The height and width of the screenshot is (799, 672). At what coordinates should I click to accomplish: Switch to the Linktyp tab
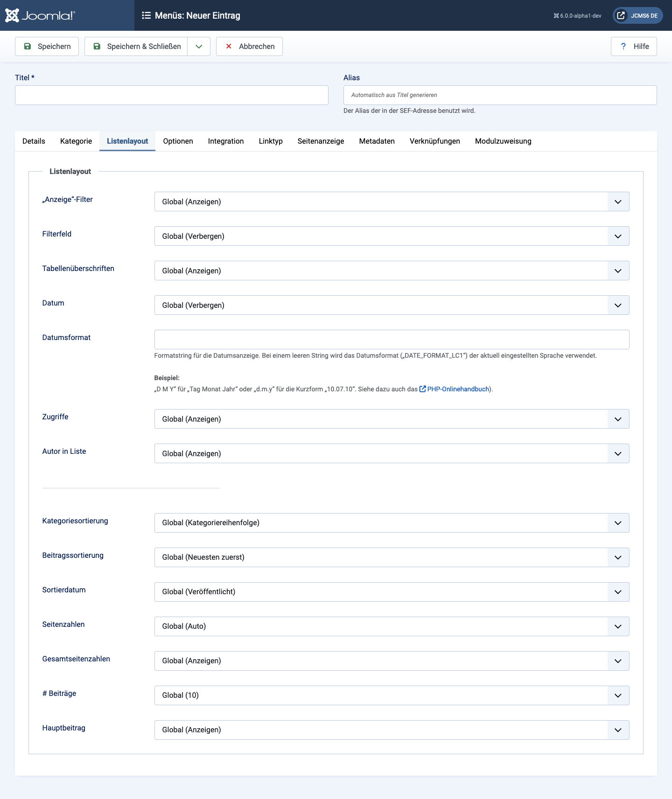click(271, 141)
